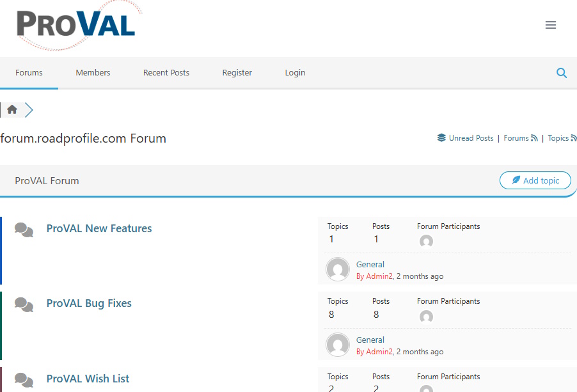Click Admin2 author link in Bug Fixes row
577x392 pixels.
[x=379, y=352]
